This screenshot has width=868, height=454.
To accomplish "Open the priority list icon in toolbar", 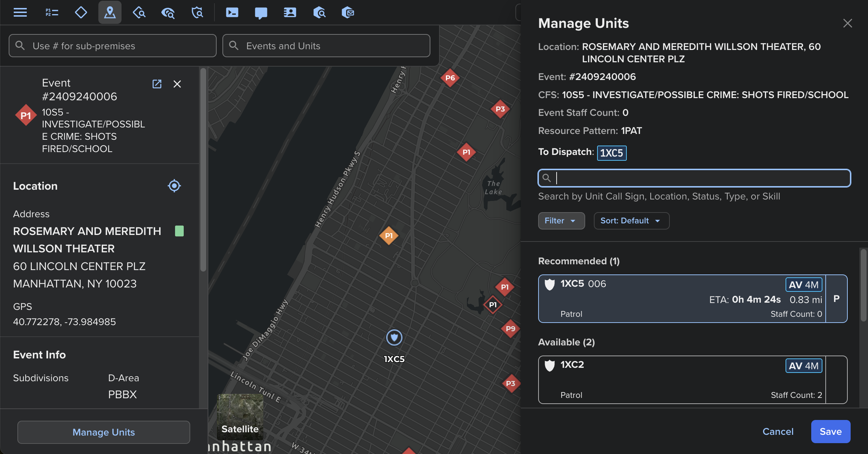I will pos(52,13).
